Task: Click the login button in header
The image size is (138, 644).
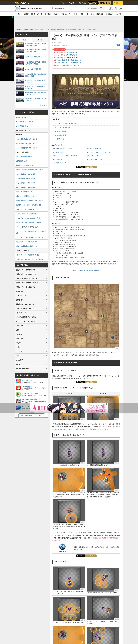Action: click(x=117, y=3)
